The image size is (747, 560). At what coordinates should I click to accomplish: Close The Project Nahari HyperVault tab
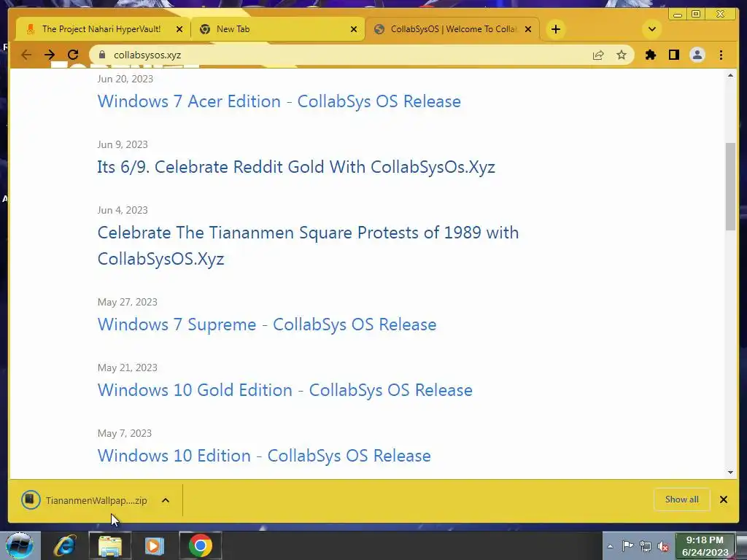coord(179,29)
